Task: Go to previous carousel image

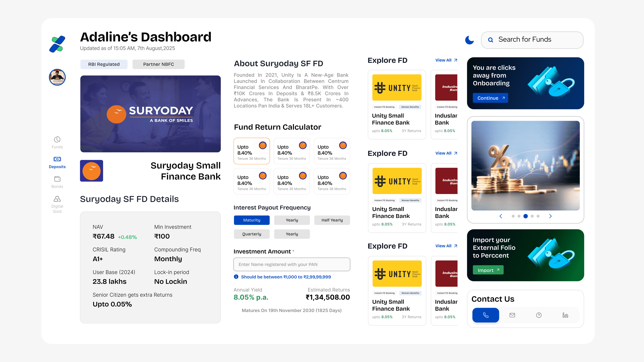Action: point(501,216)
